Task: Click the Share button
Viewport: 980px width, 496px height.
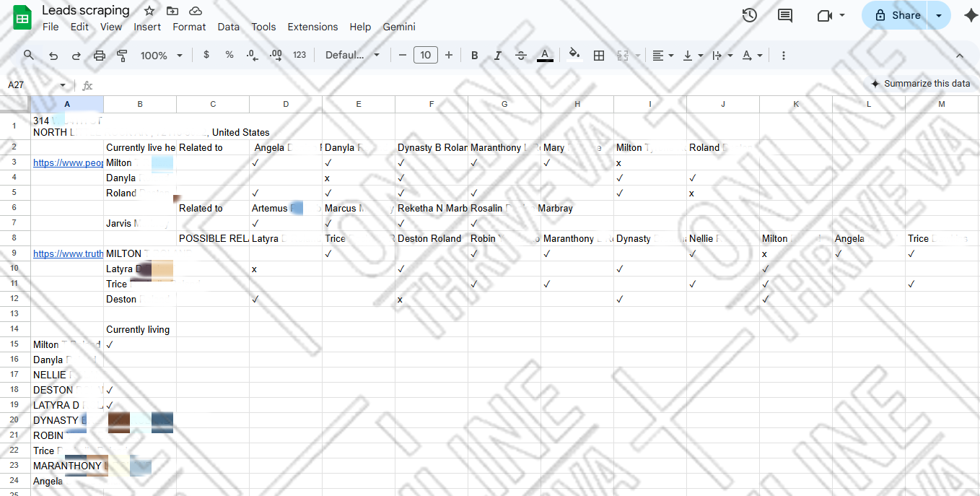Action: point(897,15)
